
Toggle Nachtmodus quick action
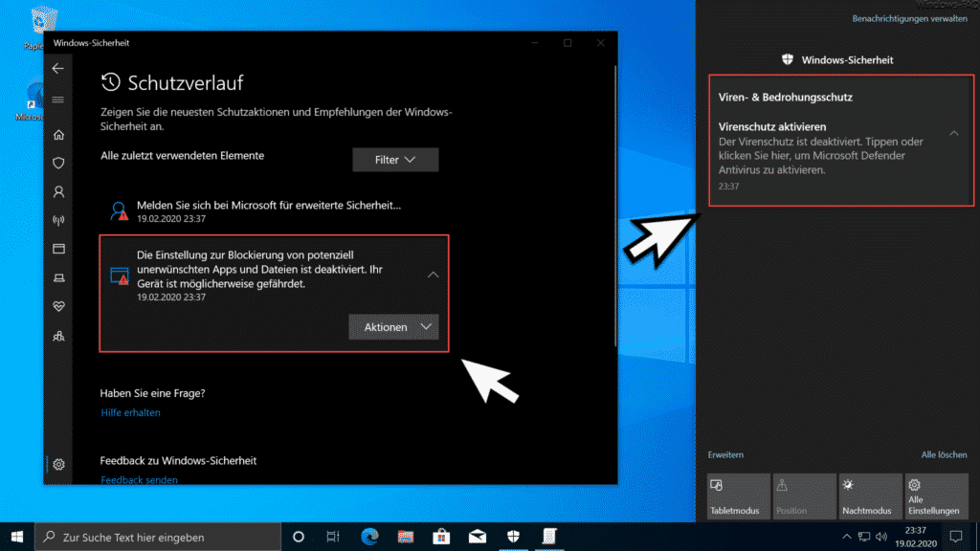(x=870, y=496)
